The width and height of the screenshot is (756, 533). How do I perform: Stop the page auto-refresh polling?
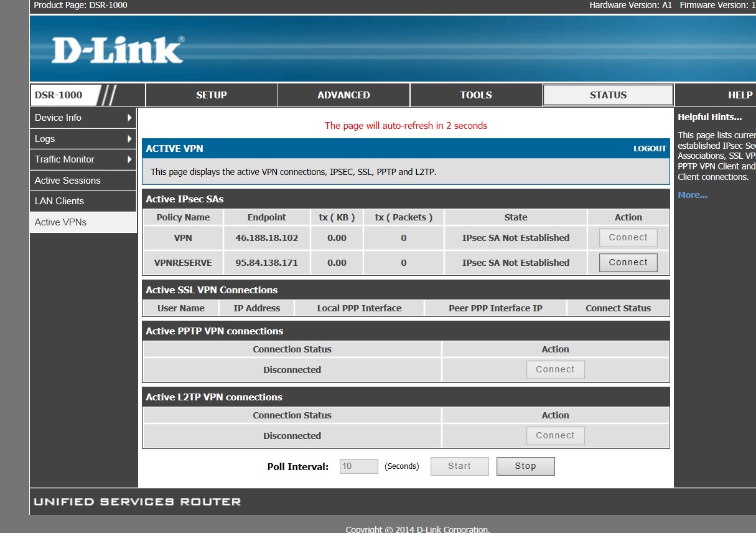[x=525, y=466]
